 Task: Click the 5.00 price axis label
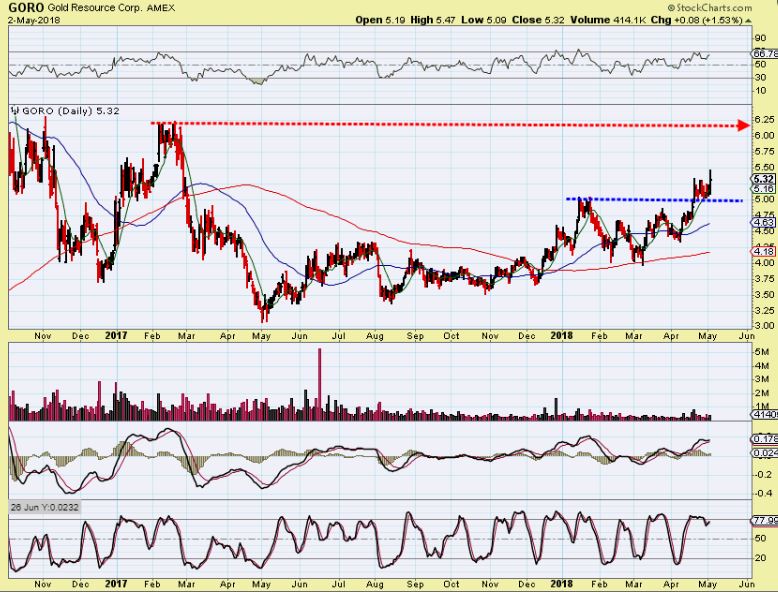pos(764,199)
